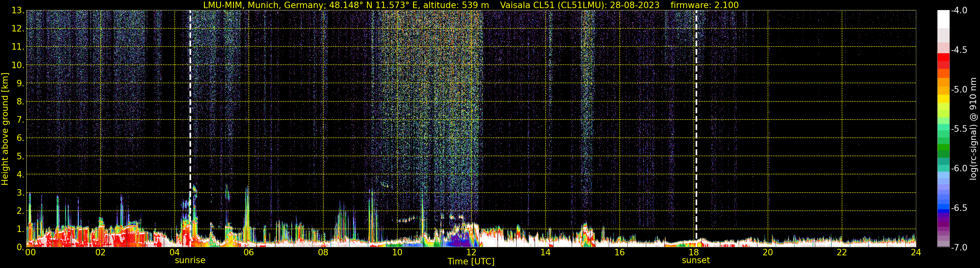Screen dimensions: 980x268
Task: Click the 'log(rc-signal) @ 910 nm' colorbar title
Action: click(x=973, y=128)
